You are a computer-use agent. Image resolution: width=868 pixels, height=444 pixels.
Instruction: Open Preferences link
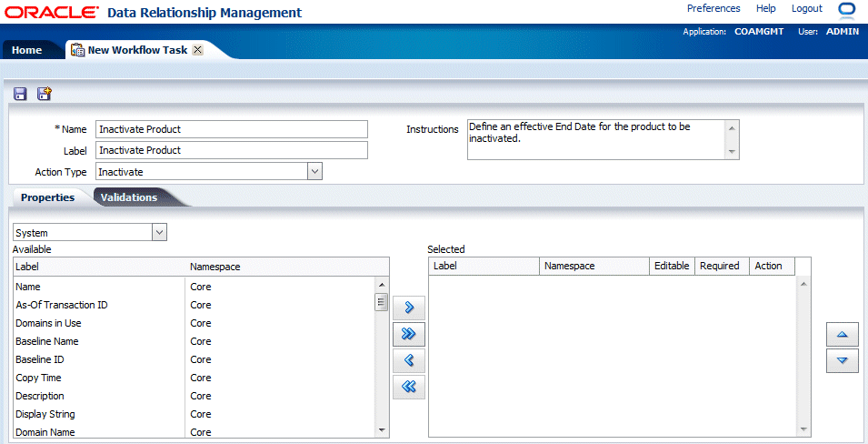coord(713,8)
